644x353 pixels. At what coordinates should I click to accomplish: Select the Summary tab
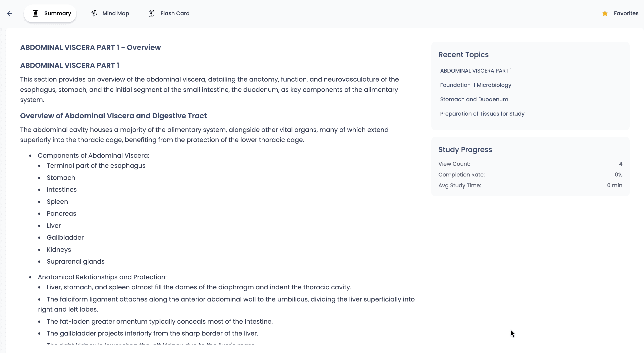coord(57,13)
